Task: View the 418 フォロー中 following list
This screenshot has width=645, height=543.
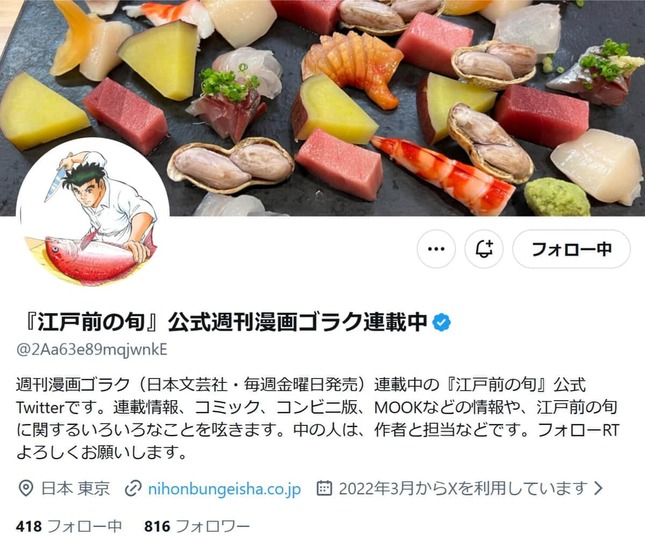Action: (x=69, y=526)
